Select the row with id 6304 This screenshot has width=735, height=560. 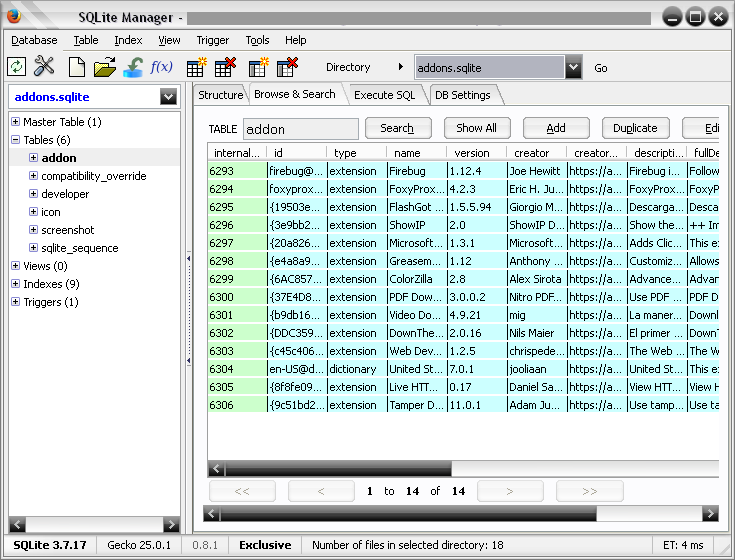tap(463, 369)
